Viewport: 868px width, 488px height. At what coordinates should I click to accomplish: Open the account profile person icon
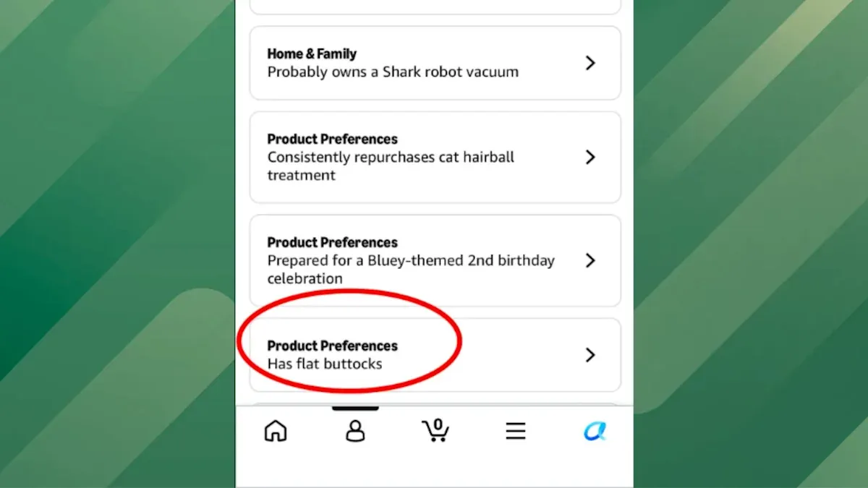pyautogui.click(x=355, y=432)
